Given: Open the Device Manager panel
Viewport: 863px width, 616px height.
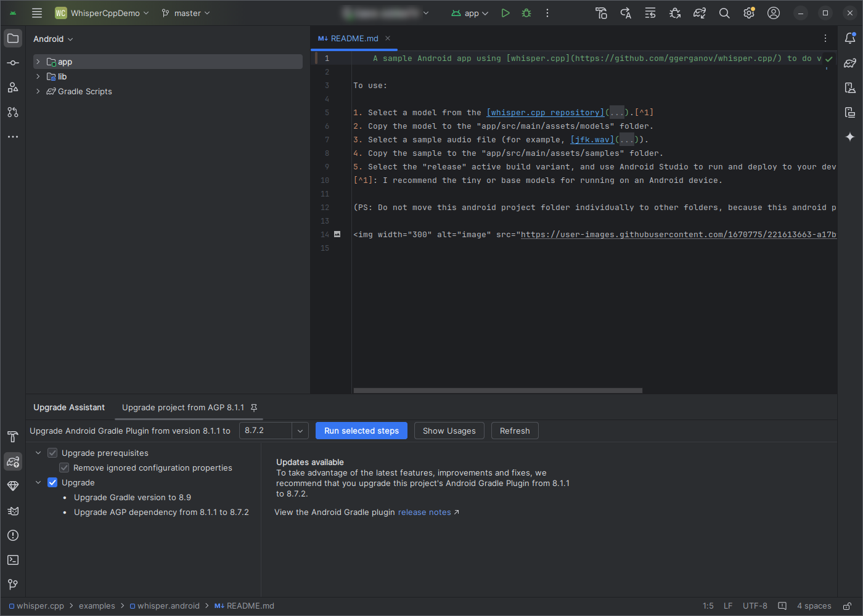Looking at the screenshot, I should point(851,87).
